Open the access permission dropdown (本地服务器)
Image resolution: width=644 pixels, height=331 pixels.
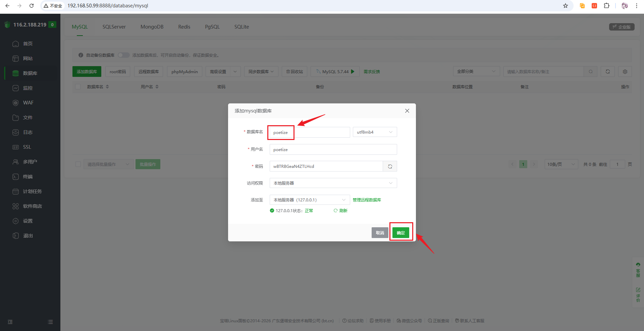tap(333, 183)
